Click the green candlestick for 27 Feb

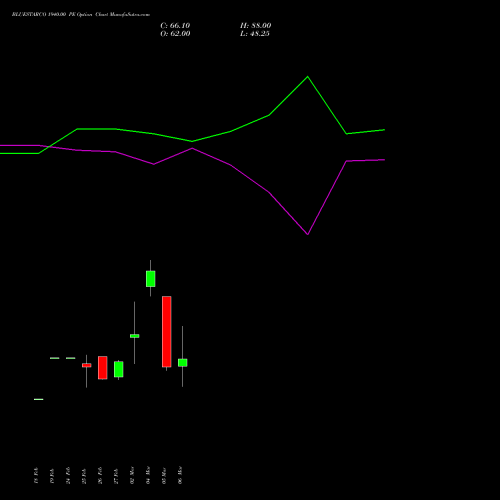click(x=119, y=369)
